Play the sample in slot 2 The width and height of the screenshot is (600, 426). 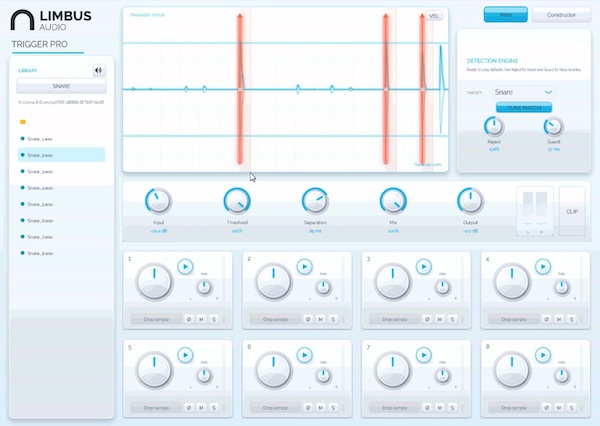[305, 266]
